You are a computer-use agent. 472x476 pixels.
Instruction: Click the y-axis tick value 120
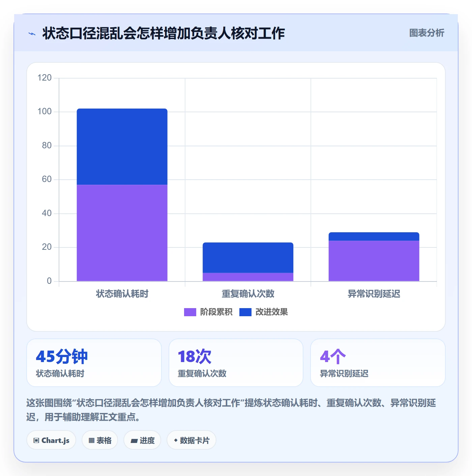45,78
